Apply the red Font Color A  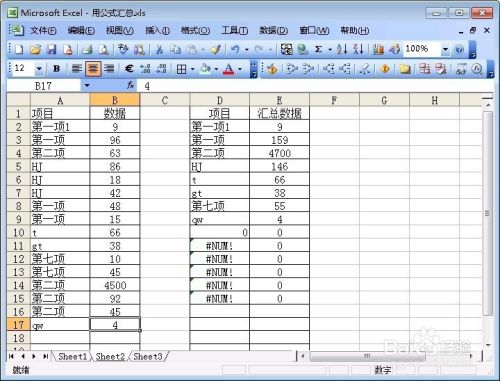click(229, 69)
